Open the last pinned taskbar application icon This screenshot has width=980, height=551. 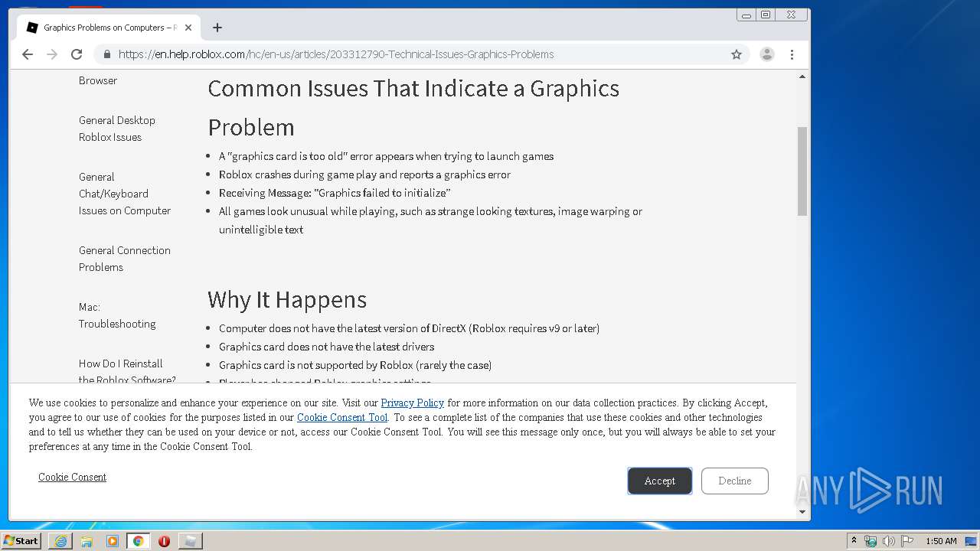tap(191, 541)
